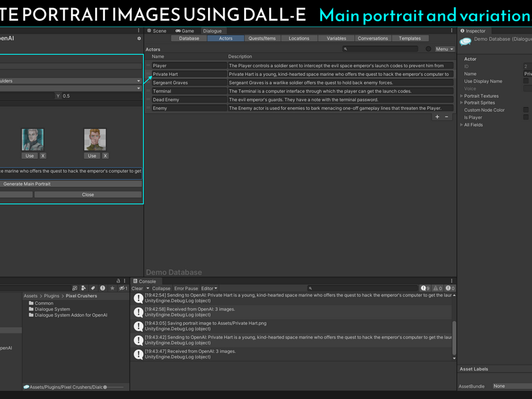This screenshot has height=399, width=532.
Task: Select the blue-haired portrait thumbnail
Action: tap(33, 140)
